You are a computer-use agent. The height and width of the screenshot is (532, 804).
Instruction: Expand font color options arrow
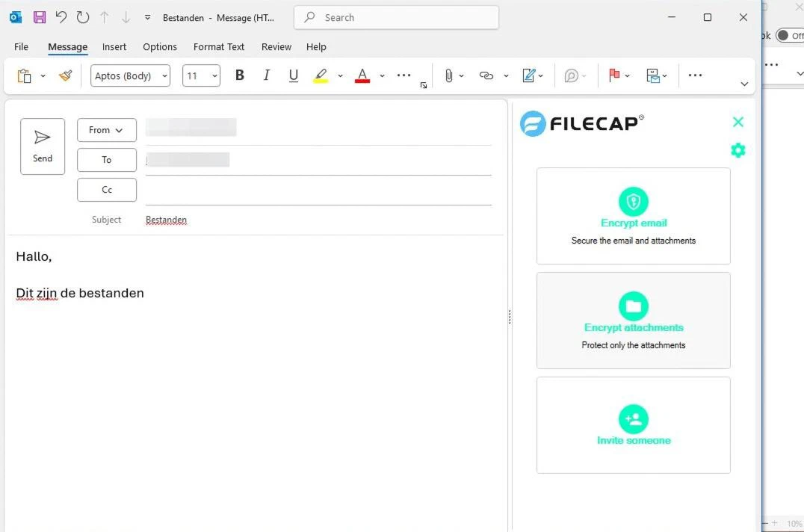pyautogui.click(x=383, y=76)
